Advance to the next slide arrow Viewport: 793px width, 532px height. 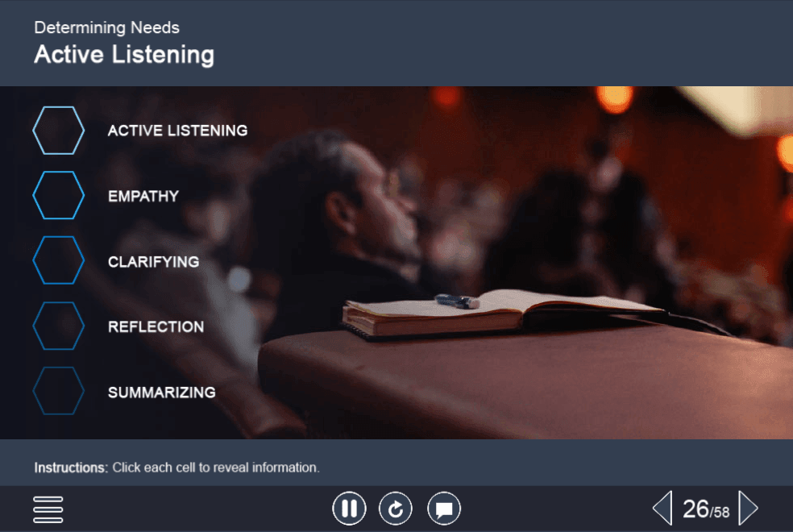[x=749, y=508]
